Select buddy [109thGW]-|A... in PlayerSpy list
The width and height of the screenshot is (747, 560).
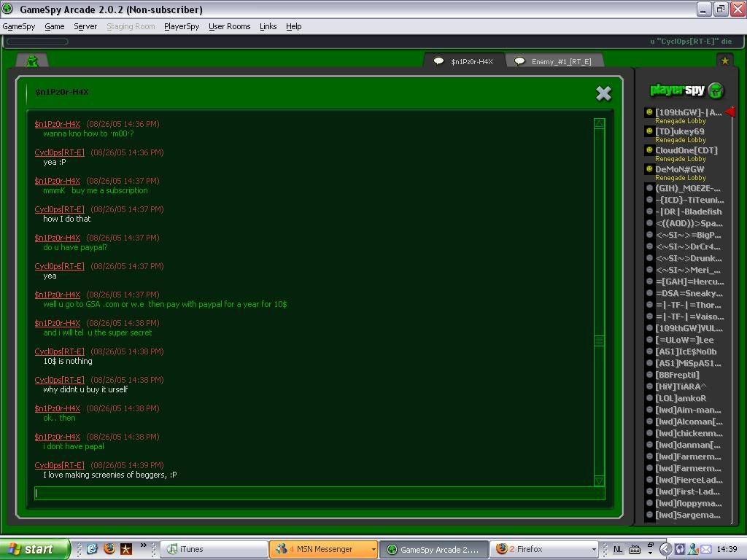click(x=688, y=112)
